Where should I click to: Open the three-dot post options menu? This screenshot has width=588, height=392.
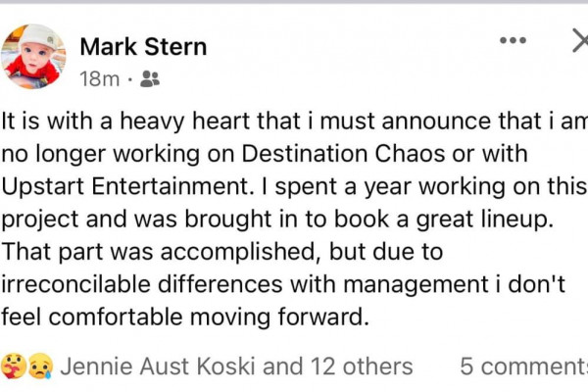coord(513,40)
